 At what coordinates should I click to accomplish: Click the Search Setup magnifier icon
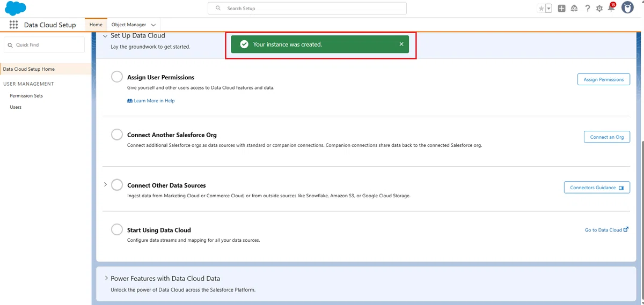[x=218, y=9]
